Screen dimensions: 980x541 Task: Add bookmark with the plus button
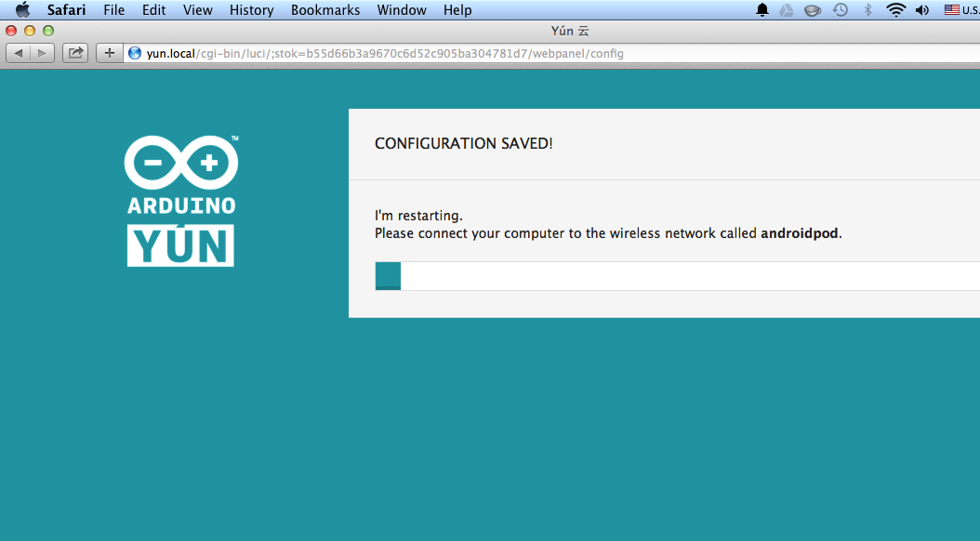tap(110, 53)
